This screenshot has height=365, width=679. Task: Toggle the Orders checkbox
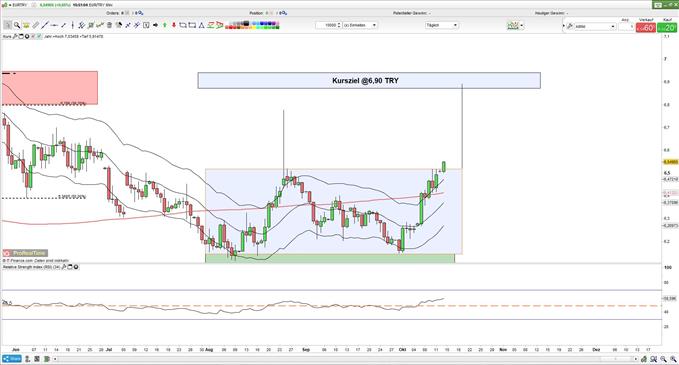127,13
